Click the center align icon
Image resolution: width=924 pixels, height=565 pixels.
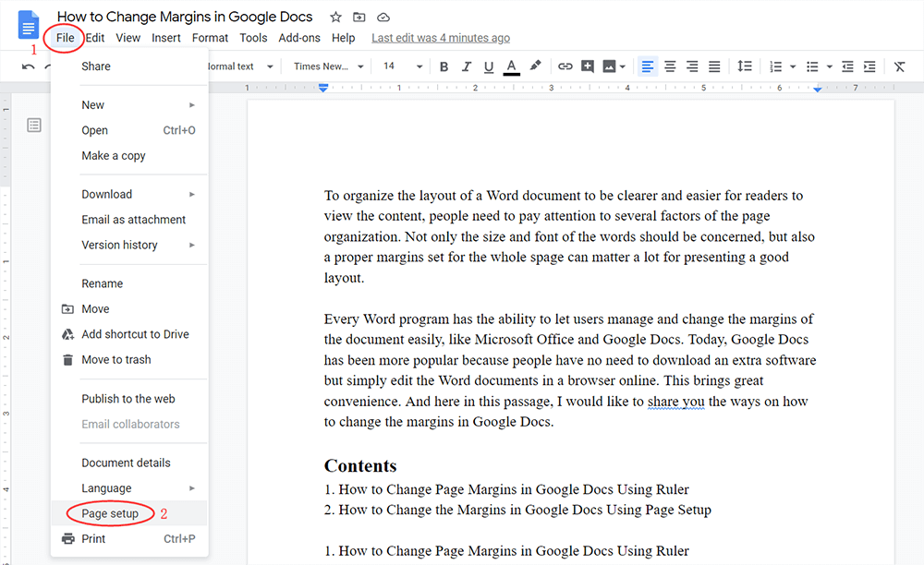point(670,66)
